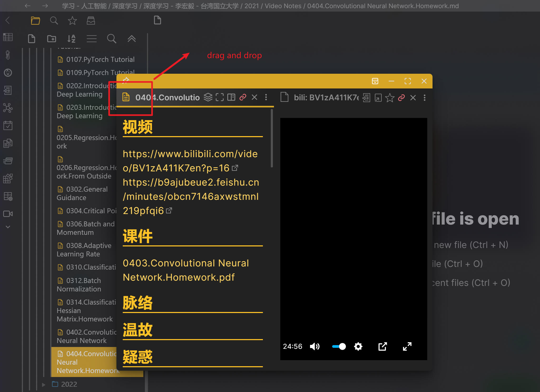Image resolution: width=540 pixels, height=392 pixels.
Task: Enter fullscreen on the video player
Action: coord(407,346)
